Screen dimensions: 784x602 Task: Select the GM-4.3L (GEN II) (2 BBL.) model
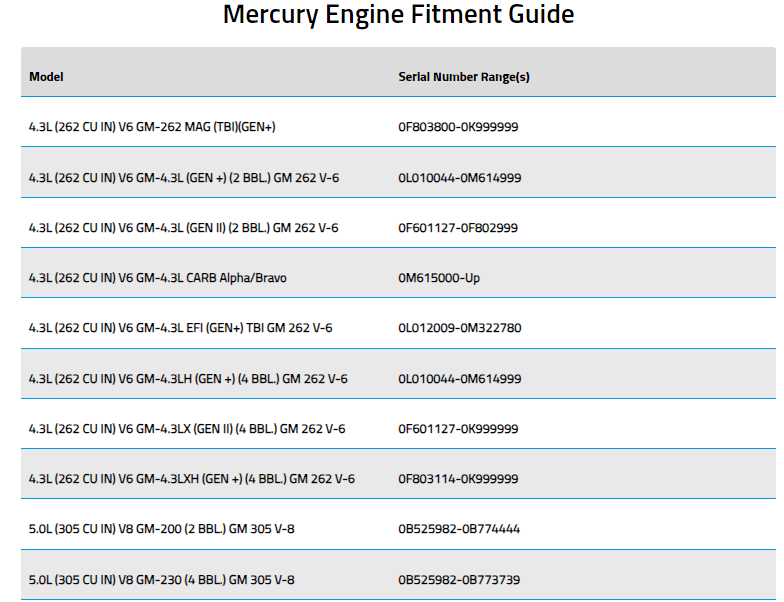point(183,228)
